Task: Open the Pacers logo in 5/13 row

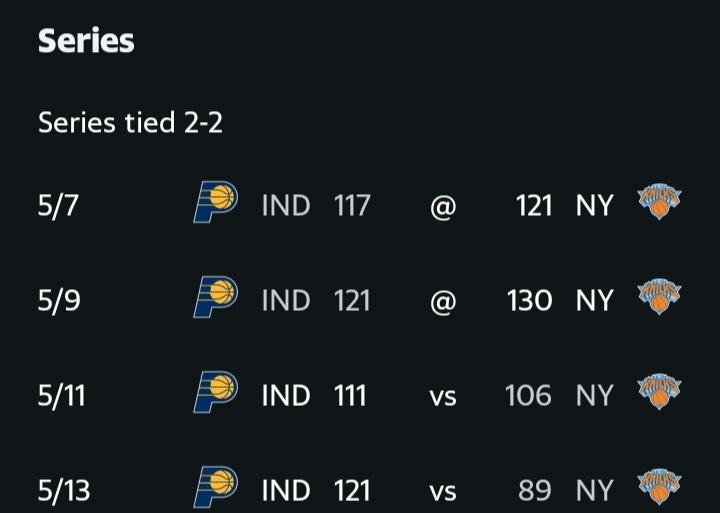Action: pos(215,487)
